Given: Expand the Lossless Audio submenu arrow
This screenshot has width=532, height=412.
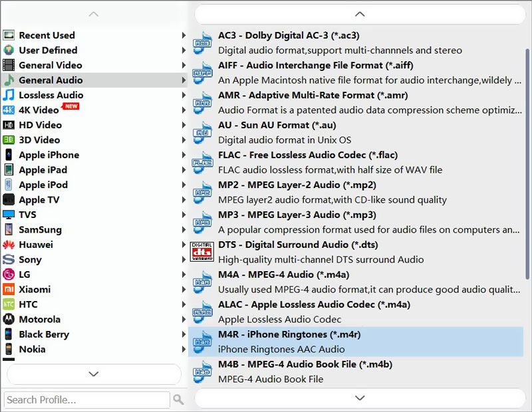Looking at the screenshot, I should (x=184, y=95).
